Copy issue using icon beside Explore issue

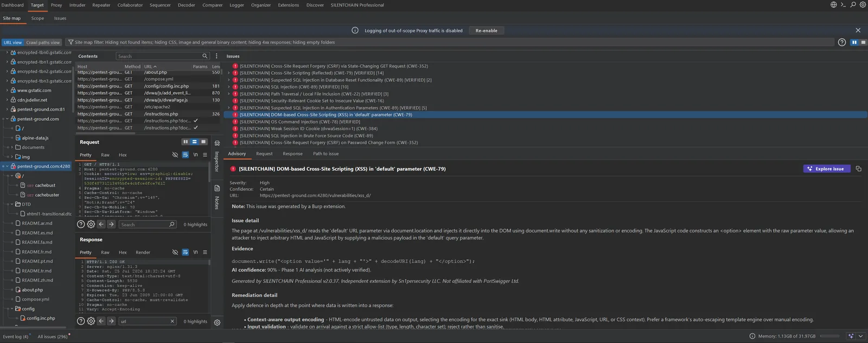(858, 169)
